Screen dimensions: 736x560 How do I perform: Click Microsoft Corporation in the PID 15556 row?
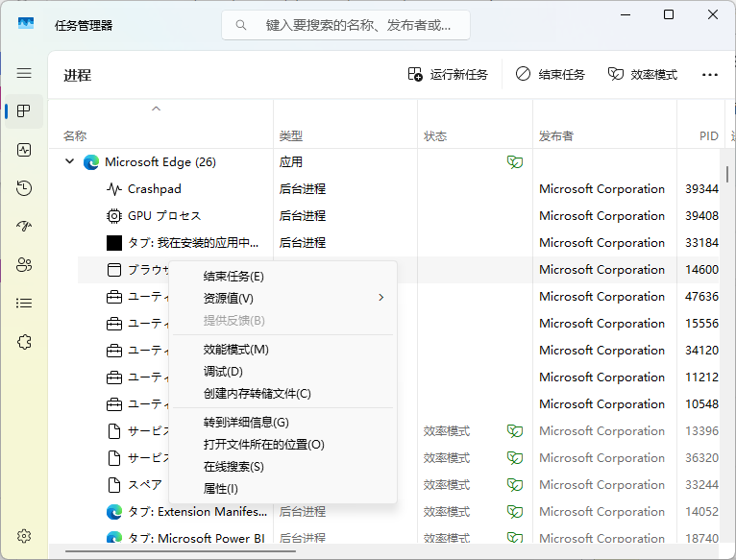tap(601, 324)
